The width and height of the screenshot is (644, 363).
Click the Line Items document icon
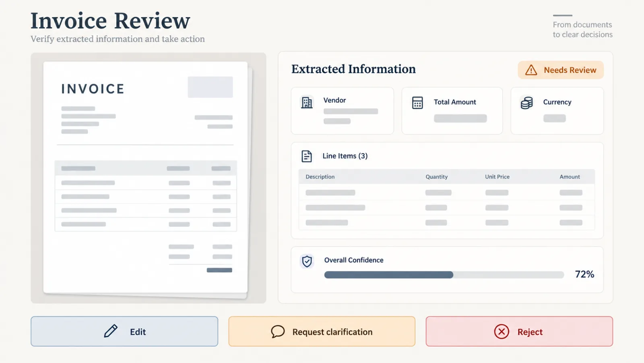pyautogui.click(x=307, y=156)
